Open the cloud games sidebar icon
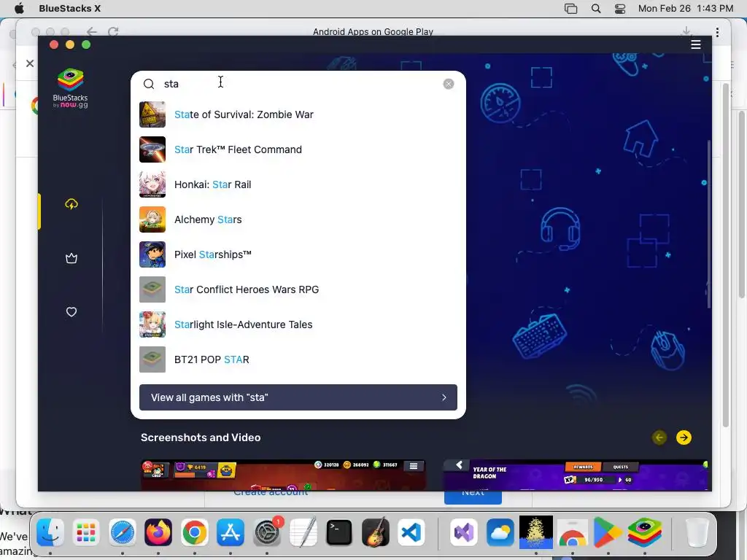Image resolution: width=747 pixels, height=560 pixels. coord(71,204)
